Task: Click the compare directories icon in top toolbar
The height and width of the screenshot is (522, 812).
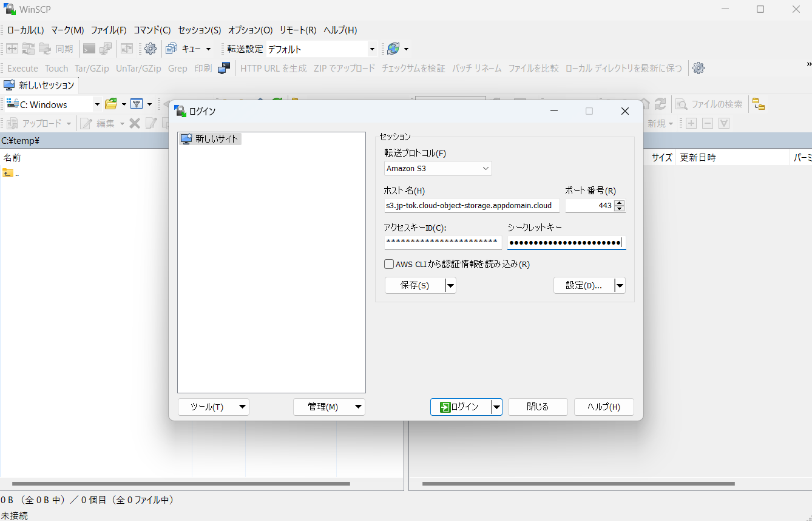Action: [12, 49]
